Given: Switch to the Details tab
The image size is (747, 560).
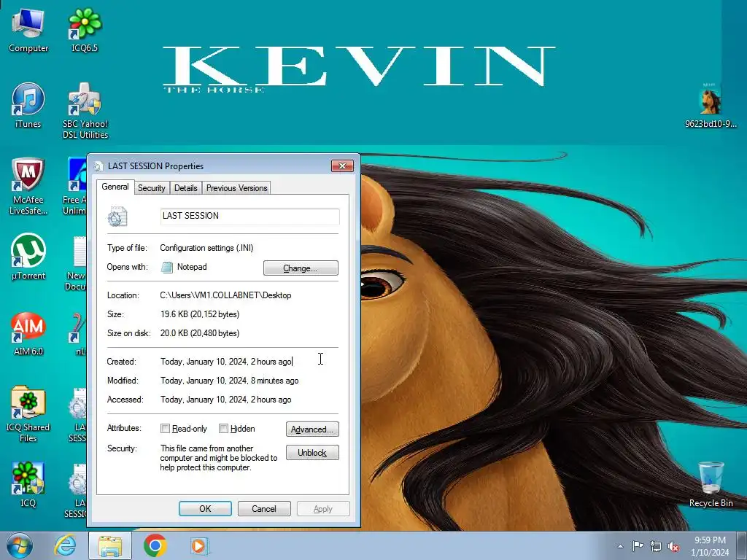Looking at the screenshot, I should [x=186, y=188].
